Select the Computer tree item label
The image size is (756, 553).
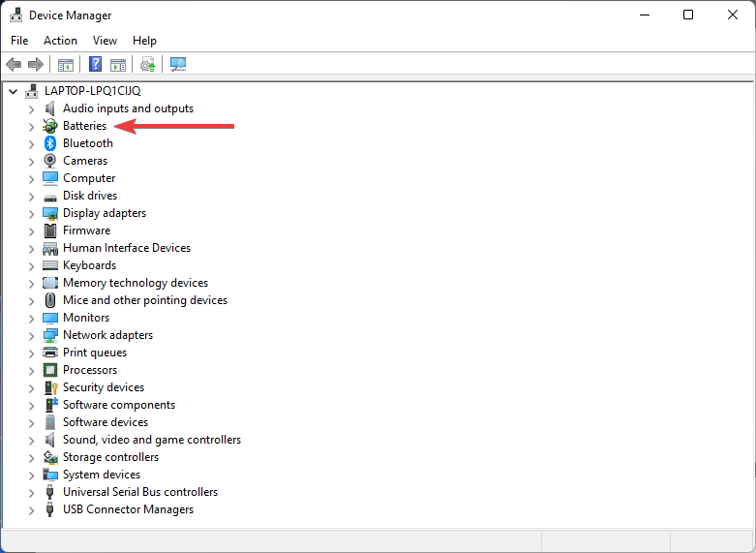pos(89,178)
